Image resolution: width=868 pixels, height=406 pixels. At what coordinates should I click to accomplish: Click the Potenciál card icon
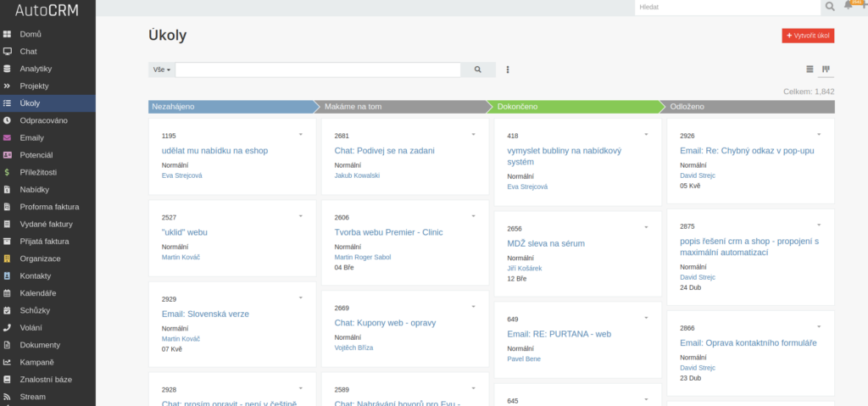[x=7, y=155]
